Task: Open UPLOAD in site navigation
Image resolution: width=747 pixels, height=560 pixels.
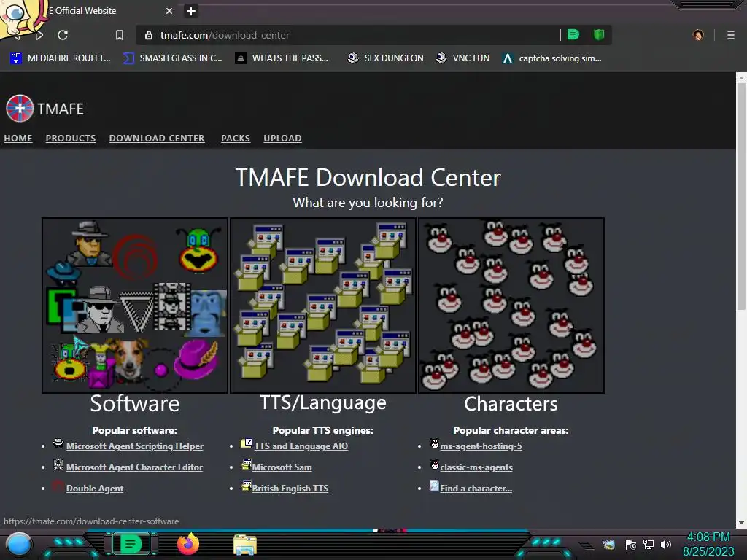Action: tap(282, 138)
